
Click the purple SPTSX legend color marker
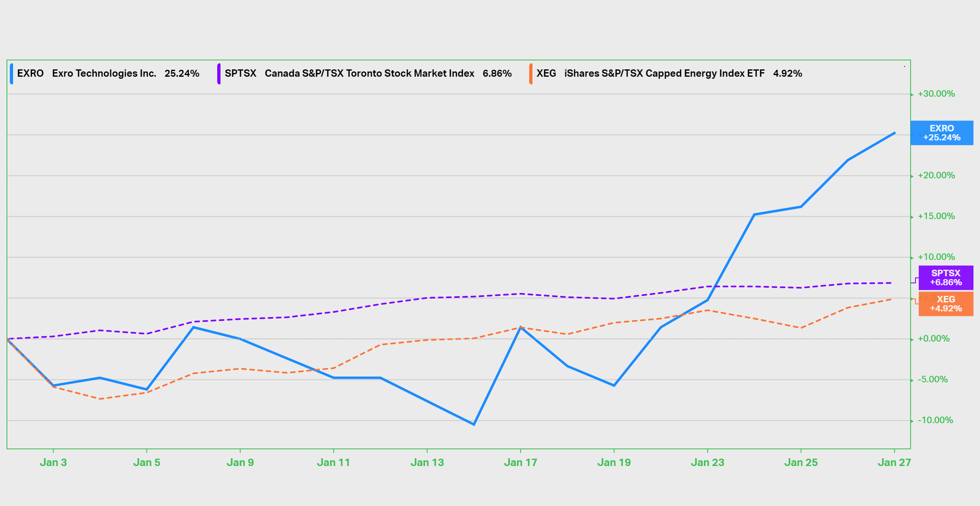[x=219, y=73]
